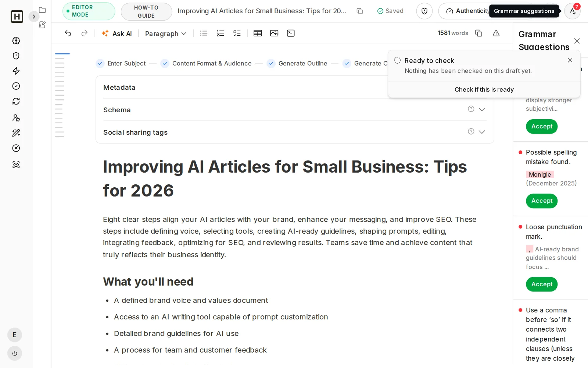
Task: Expand the Social sharing tags section
Action: [x=482, y=132]
